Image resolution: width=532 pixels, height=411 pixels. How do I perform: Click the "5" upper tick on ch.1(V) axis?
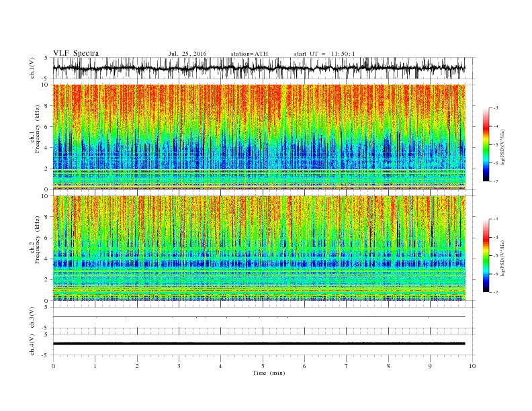46,58
